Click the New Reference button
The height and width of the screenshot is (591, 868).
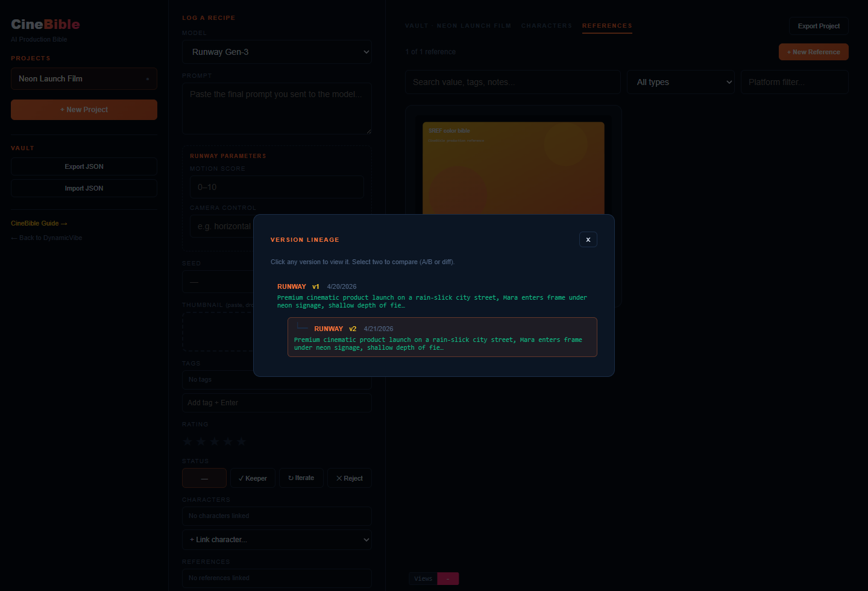[813, 52]
